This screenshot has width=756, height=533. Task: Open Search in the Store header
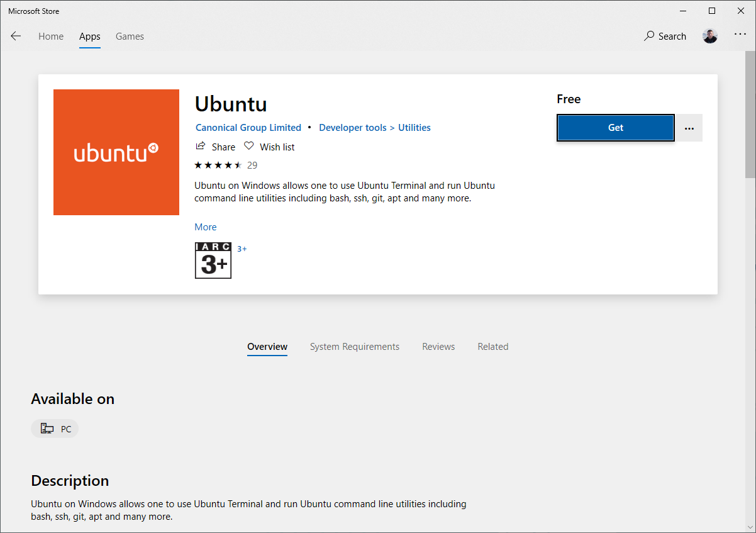tap(665, 36)
